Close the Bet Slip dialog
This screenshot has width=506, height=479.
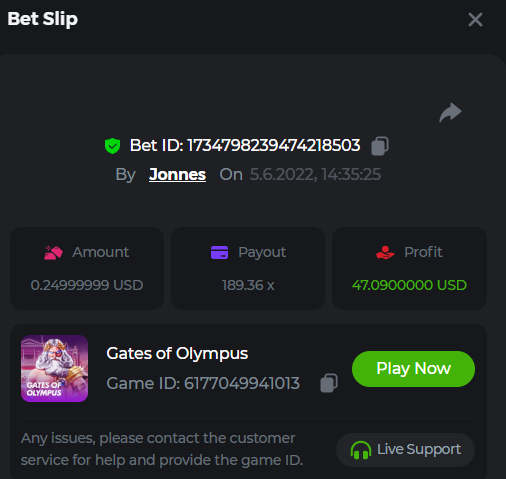point(475,19)
